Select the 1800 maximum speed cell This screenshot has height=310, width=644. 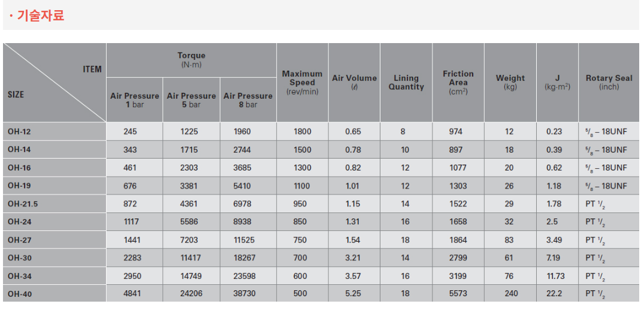tap(302, 132)
